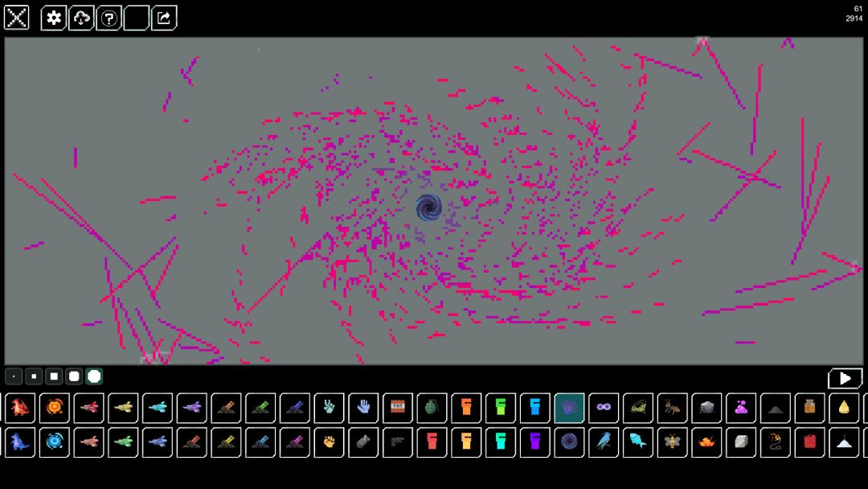Pick the bee insect element

(672, 442)
